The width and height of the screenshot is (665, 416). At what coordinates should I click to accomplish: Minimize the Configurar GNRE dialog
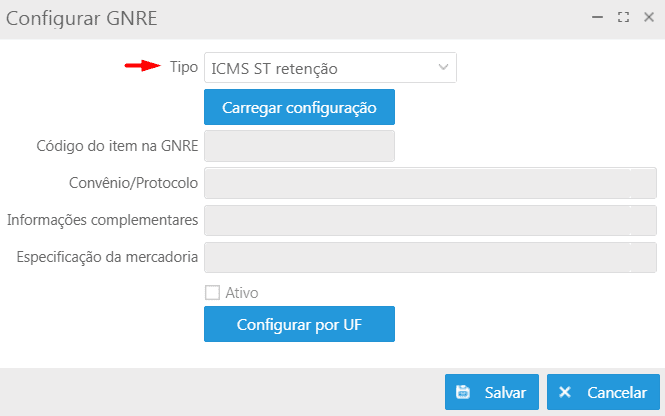(x=598, y=17)
